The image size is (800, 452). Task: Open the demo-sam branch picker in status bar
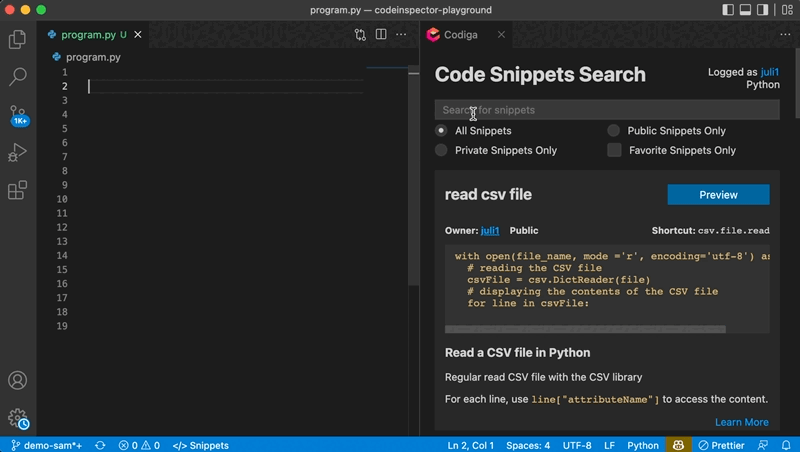pos(46,445)
